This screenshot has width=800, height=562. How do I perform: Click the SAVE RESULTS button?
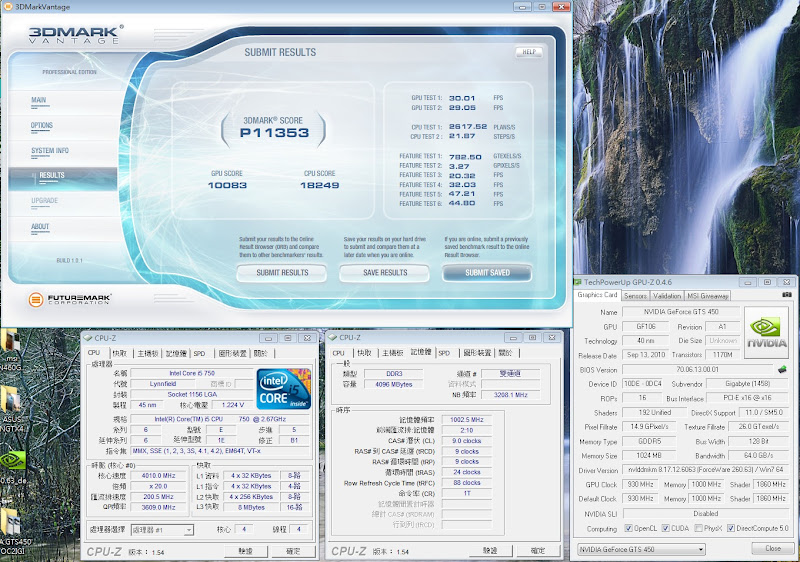[385, 273]
